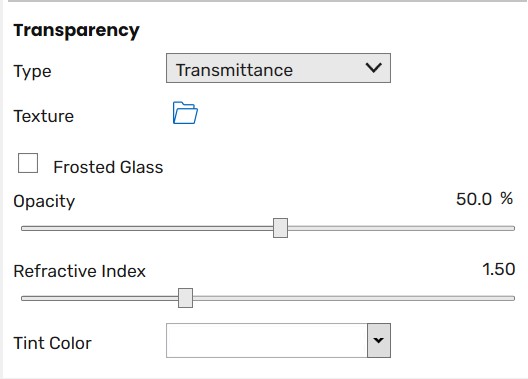Open the Texture folder browse icon

click(185, 113)
